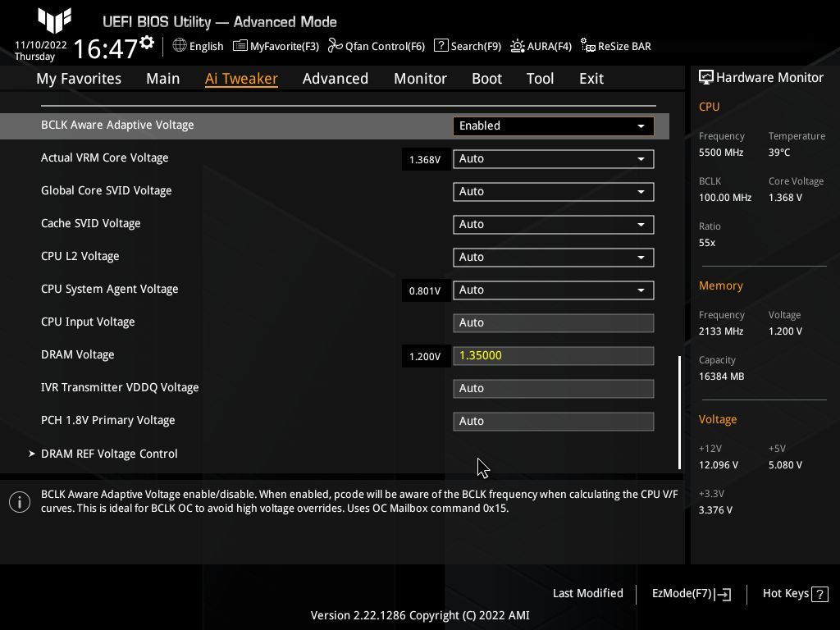This screenshot has height=630, width=840.
Task: Open MyFavorite(F3) list
Action: (276, 46)
